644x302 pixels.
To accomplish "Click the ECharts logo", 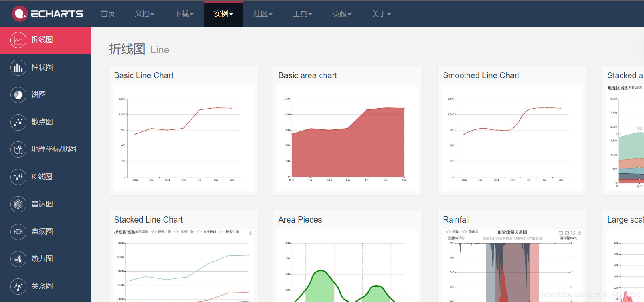I will click(x=47, y=14).
